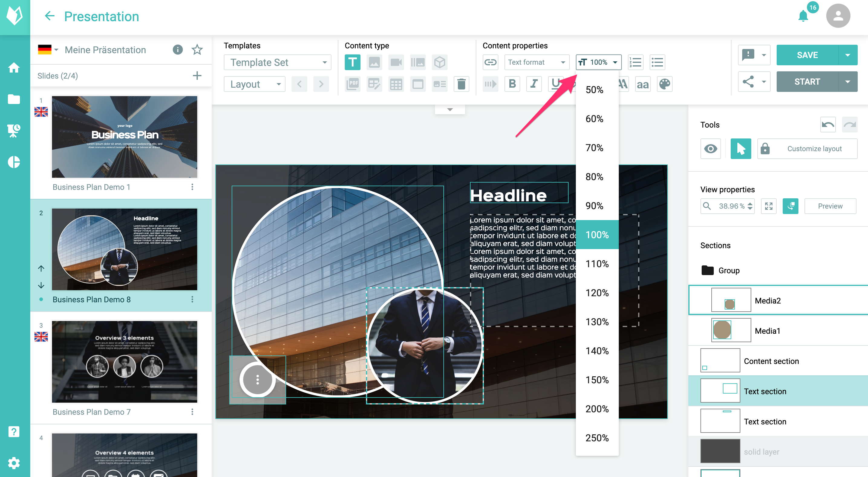
Task: Apply numbered list formatting
Action: point(635,62)
